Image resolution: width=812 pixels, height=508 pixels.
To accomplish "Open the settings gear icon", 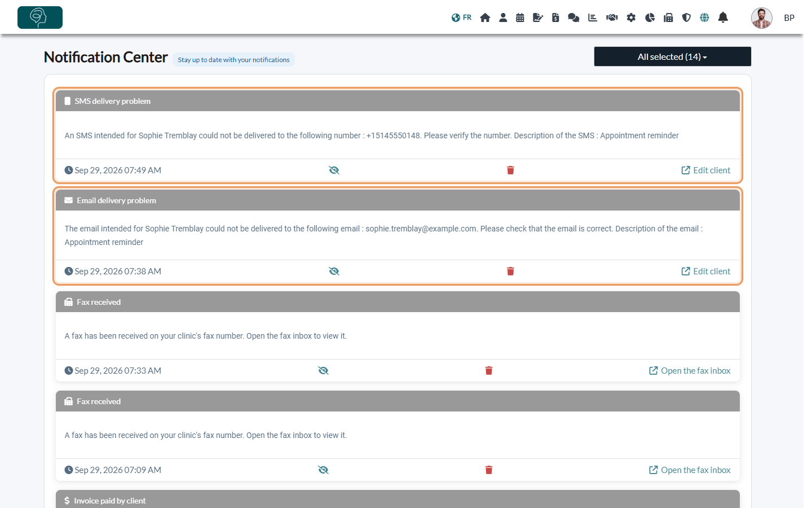I will click(x=631, y=17).
